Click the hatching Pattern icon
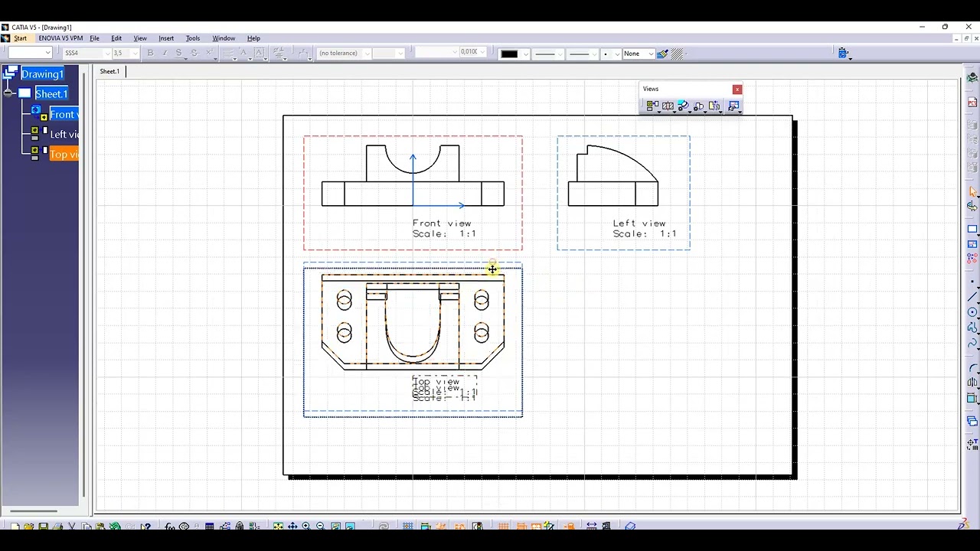The width and height of the screenshot is (980, 551). coord(678,54)
